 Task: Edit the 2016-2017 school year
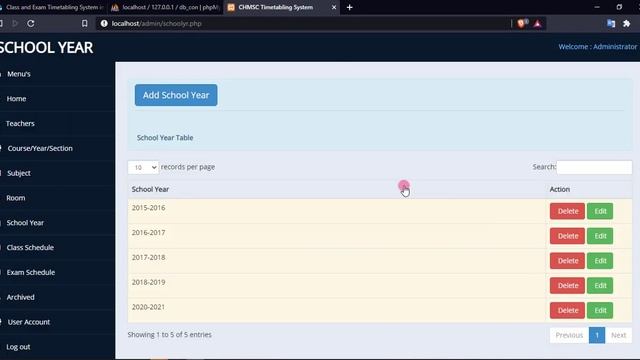(x=600, y=236)
